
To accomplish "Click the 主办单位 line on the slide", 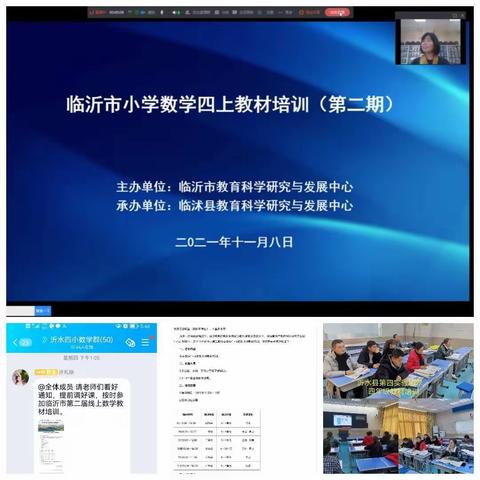I will 234,187.
